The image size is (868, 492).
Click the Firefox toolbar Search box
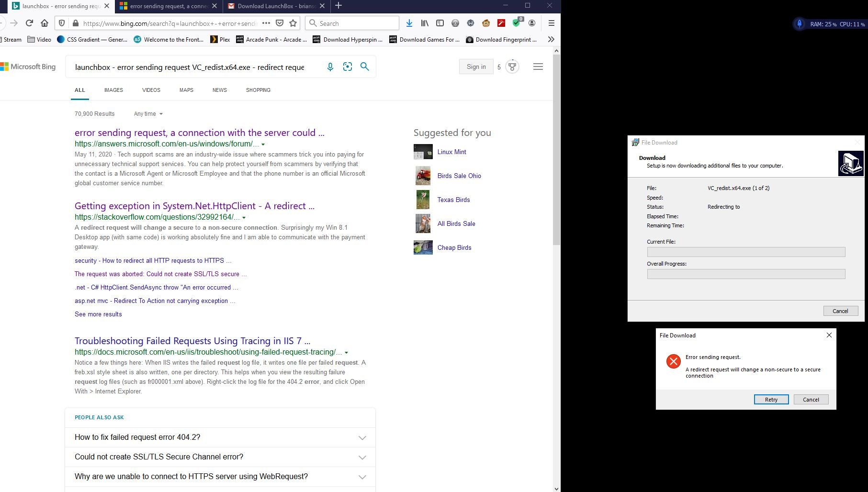352,23
